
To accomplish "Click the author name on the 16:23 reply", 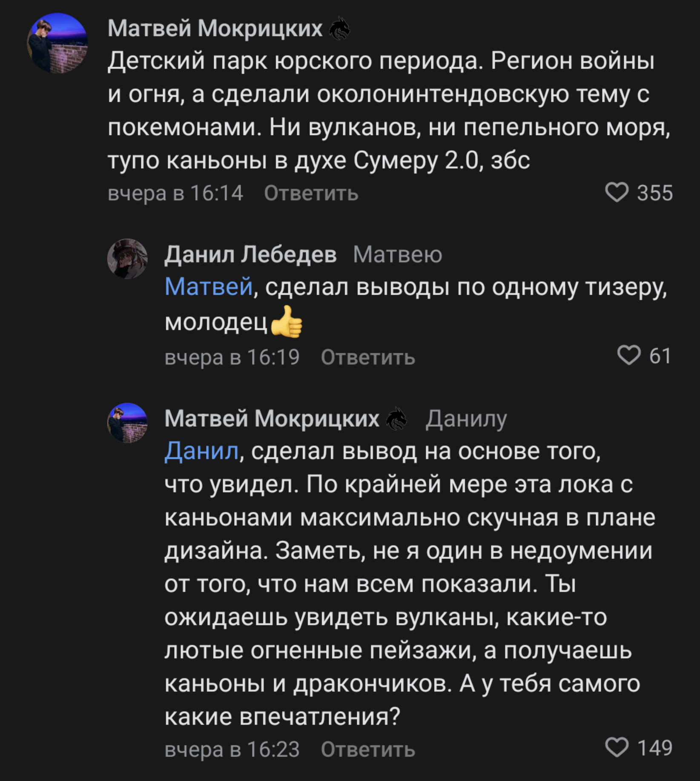I will [272, 419].
